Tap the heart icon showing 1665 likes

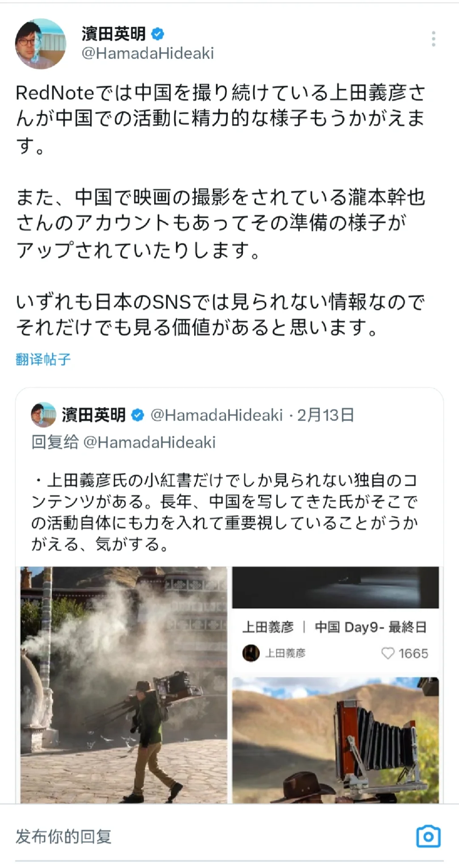tap(388, 653)
